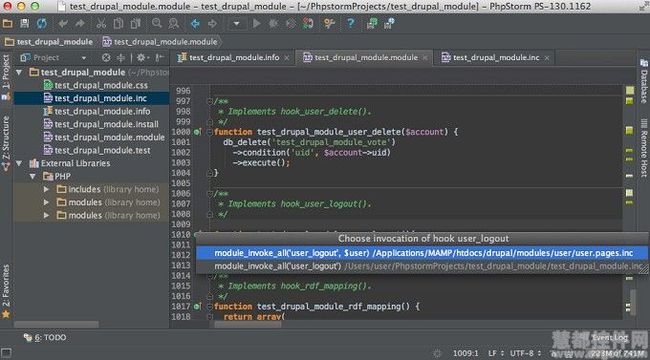Toggle the Favorites side panel
This screenshot has width=650, height=360.
click(6, 291)
